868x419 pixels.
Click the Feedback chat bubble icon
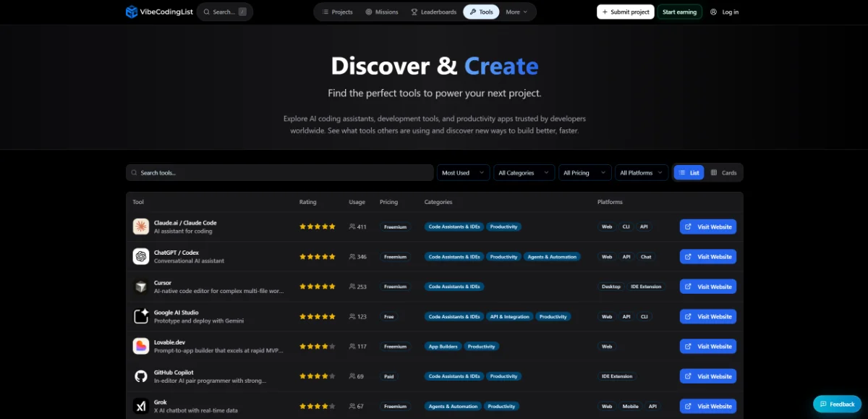pos(823,404)
